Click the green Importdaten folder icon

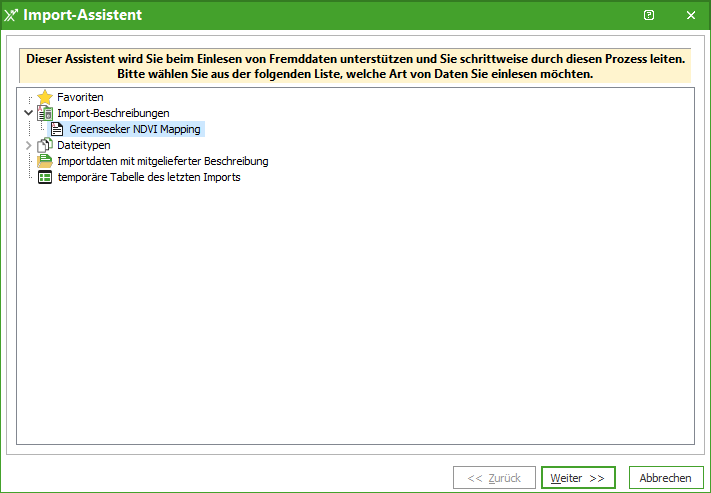pyautogui.click(x=44, y=161)
